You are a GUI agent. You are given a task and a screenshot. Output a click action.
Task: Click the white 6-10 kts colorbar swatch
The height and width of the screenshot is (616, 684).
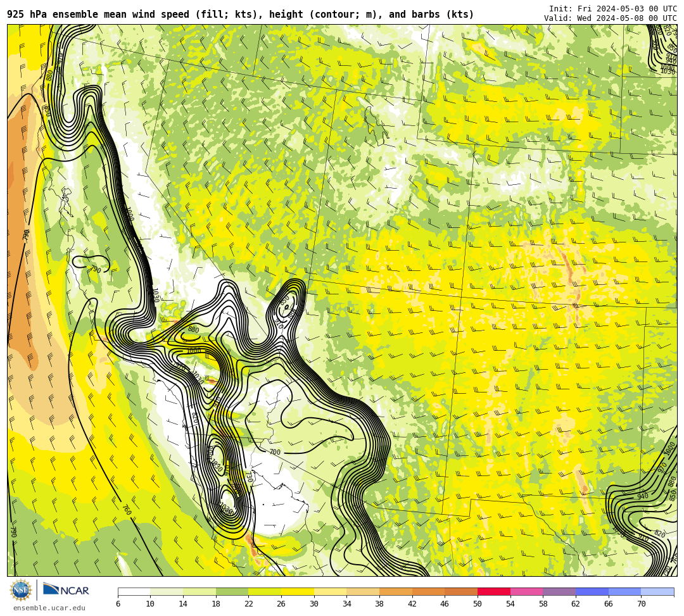(134, 591)
